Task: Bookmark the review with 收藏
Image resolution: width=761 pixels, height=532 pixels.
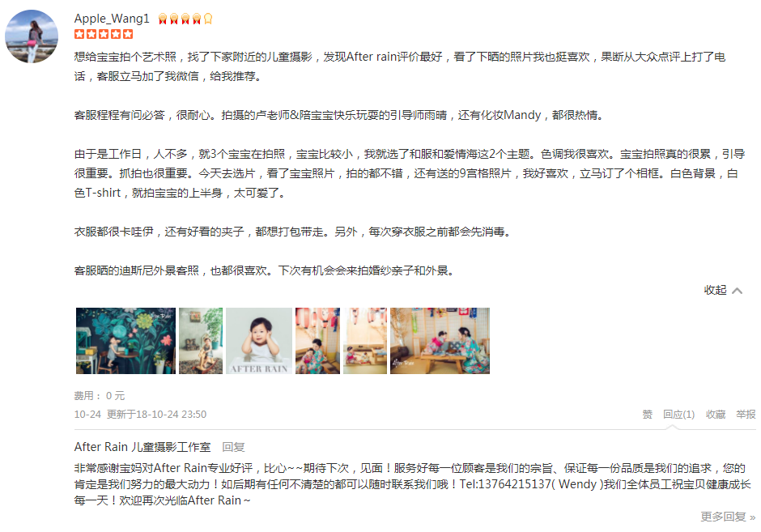Action: tap(716, 414)
